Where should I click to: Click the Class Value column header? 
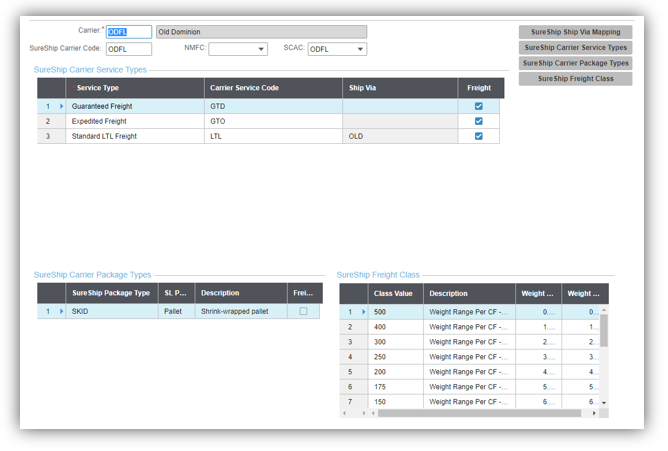click(393, 293)
